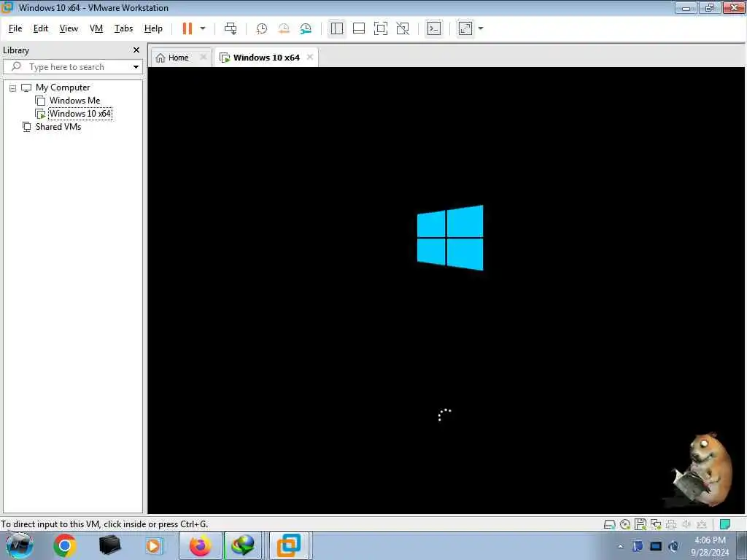This screenshot has width=747, height=560.
Task: Toggle the console view button
Action: [x=434, y=28]
